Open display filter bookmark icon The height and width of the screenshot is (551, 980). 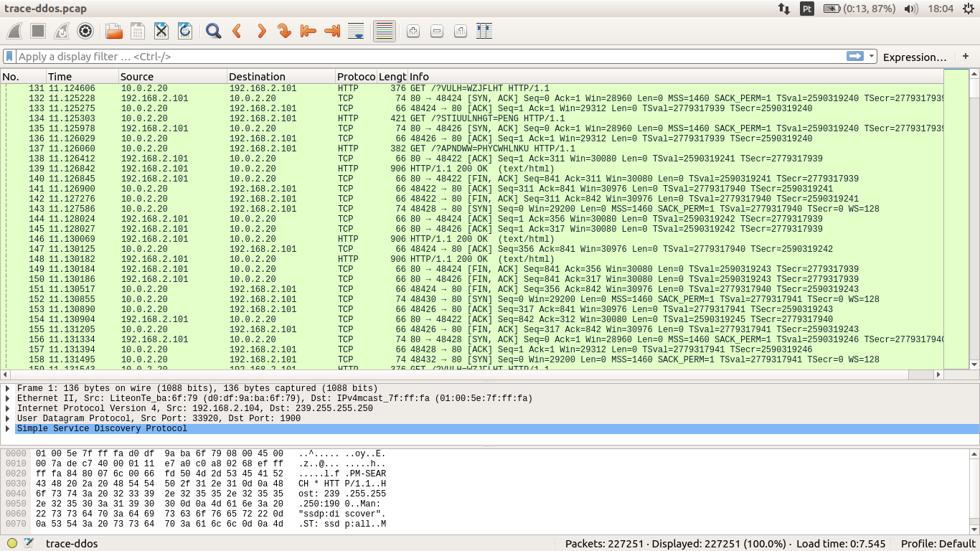(x=9, y=56)
